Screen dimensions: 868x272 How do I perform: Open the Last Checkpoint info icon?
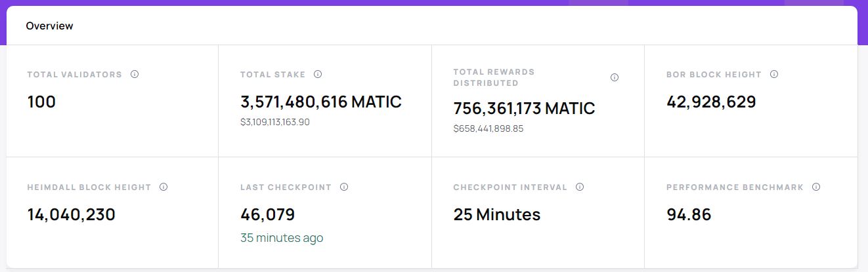344,187
